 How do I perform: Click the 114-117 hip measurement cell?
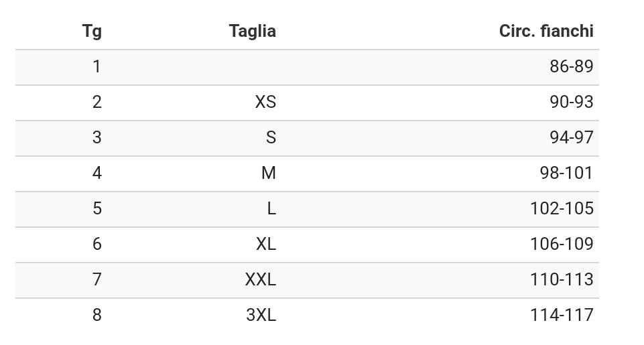562,315
